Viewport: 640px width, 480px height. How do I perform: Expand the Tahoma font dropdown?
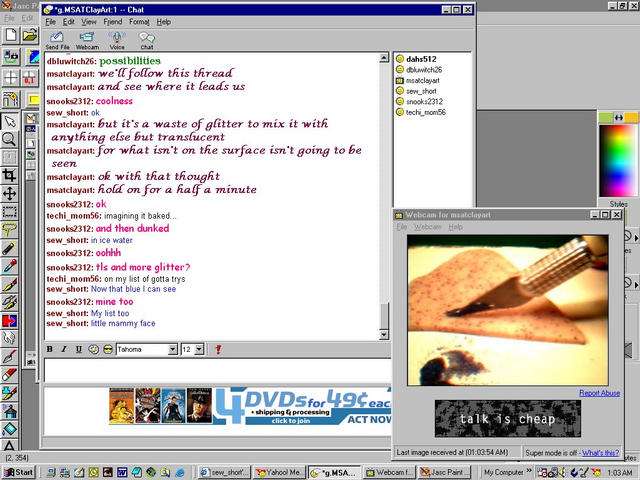[173, 349]
